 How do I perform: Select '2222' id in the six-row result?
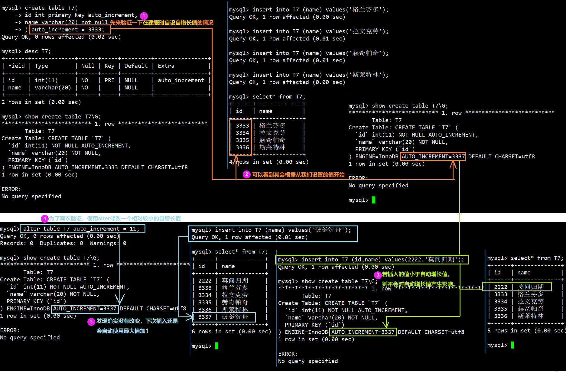(x=205, y=281)
